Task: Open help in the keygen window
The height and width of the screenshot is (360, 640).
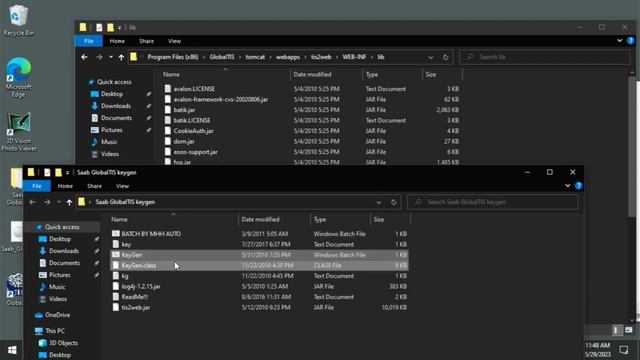Action: (579, 186)
